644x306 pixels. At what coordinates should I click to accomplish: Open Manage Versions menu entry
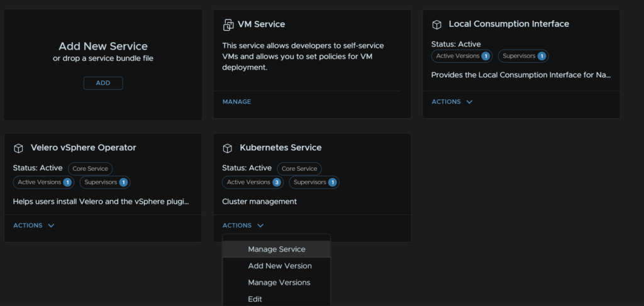click(x=277, y=283)
